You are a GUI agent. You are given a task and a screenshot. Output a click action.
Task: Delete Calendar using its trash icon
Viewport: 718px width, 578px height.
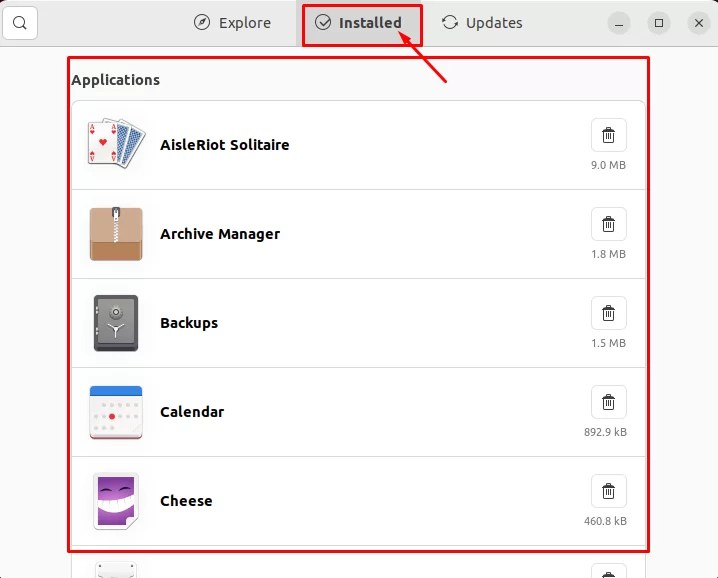click(608, 402)
